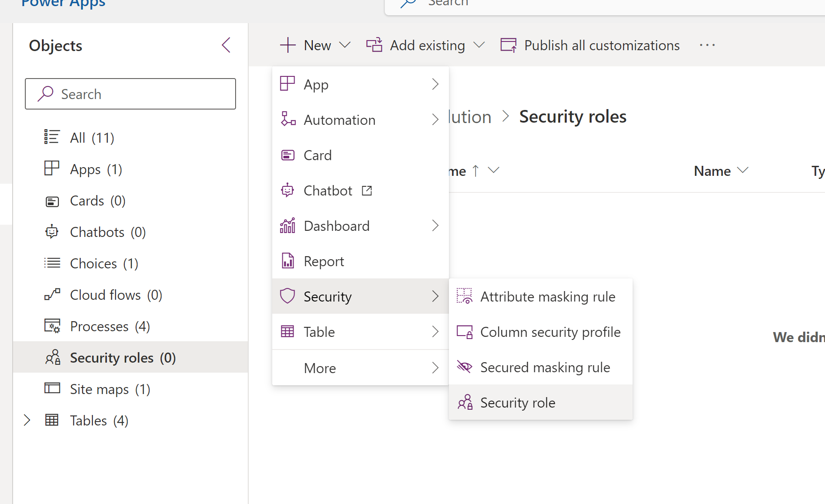The width and height of the screenshot is (825, 504).
Task: Open the New dropdown arrow
Action: click(x=345, y=45)
